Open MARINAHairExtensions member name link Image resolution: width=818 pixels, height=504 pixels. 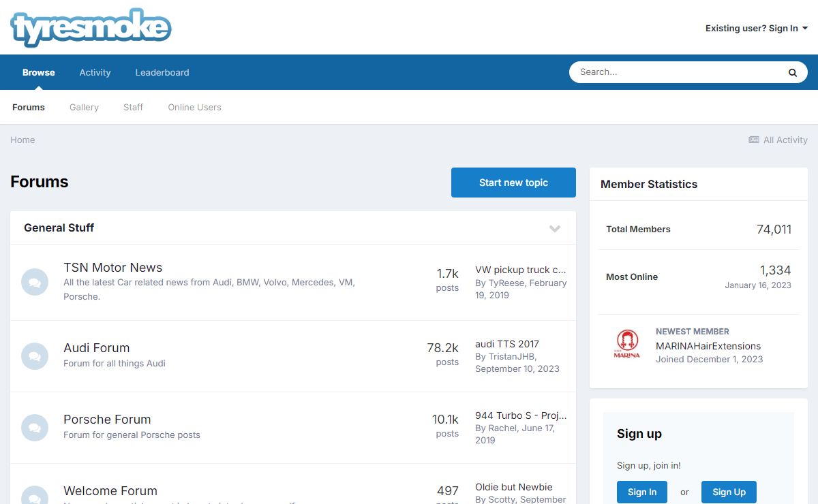click(x=708, y=345)
